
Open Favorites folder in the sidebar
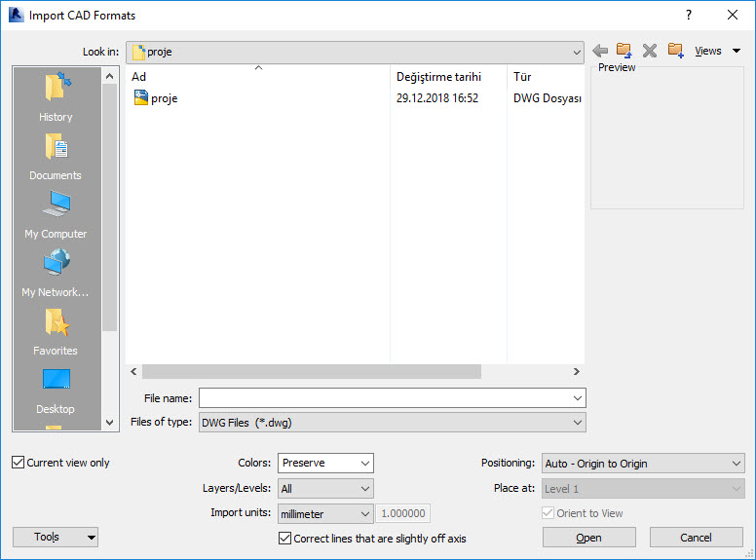tap(56, 331)
